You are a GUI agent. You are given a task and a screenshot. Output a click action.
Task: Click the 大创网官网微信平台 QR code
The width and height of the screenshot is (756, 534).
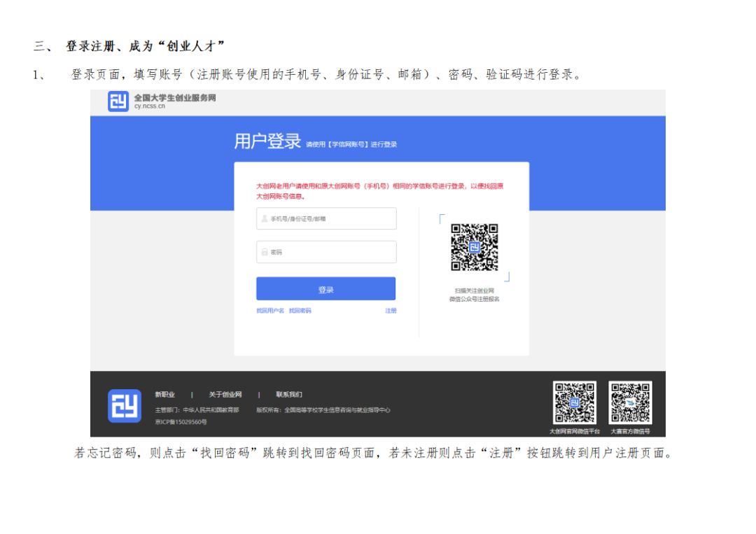pos(575,402)
